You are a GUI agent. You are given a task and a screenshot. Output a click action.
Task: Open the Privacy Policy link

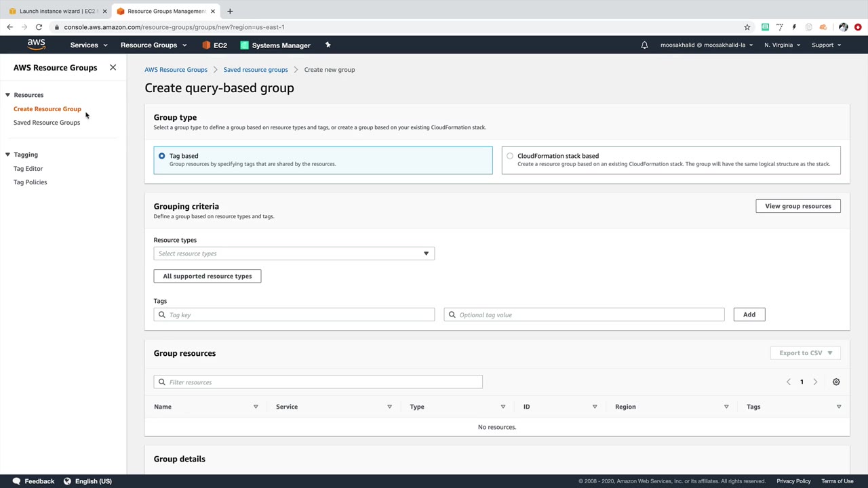794,481
